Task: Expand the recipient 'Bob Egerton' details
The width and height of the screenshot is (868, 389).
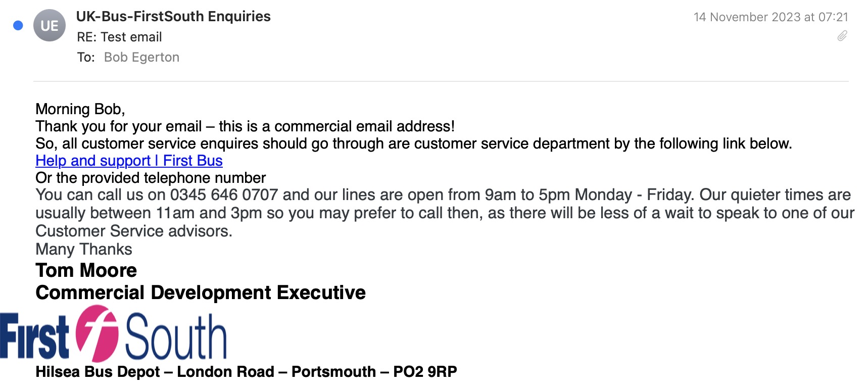Action: tap(141, 57)
